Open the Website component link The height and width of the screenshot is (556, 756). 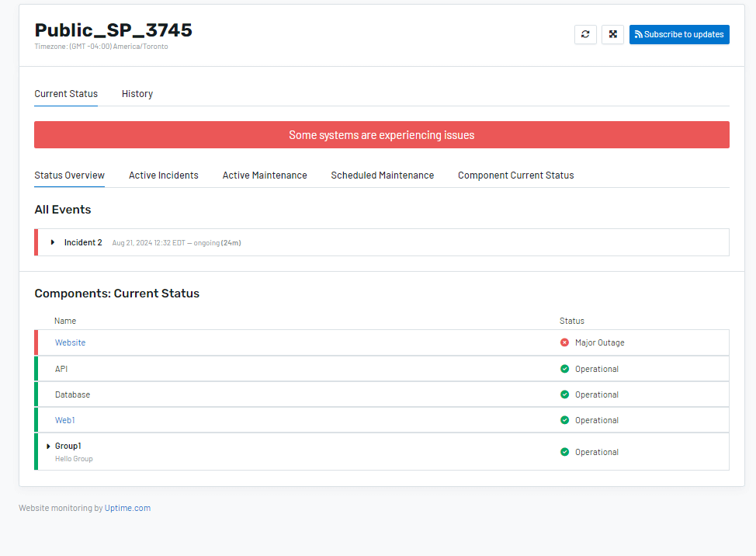pyautogui.click(x=70, y=342)
